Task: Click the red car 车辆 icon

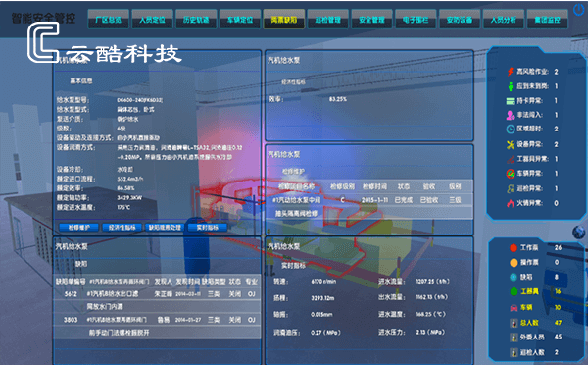Action: pos(514,308)
